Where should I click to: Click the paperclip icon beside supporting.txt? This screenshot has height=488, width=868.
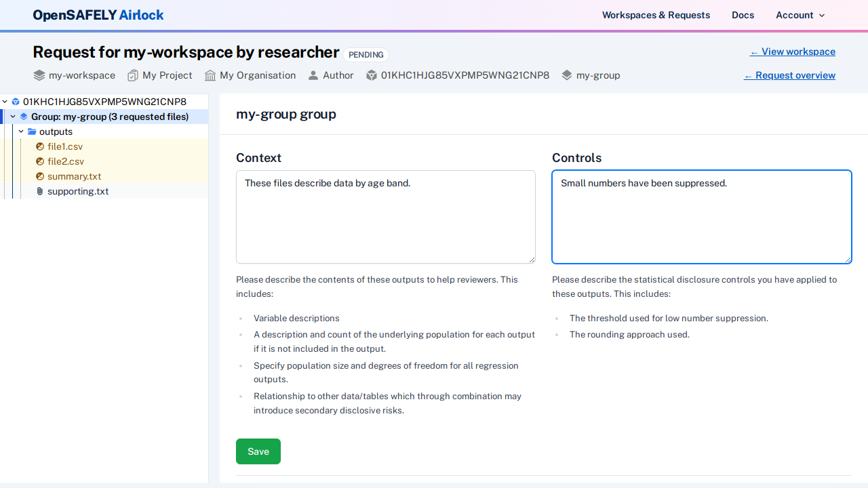39,191
